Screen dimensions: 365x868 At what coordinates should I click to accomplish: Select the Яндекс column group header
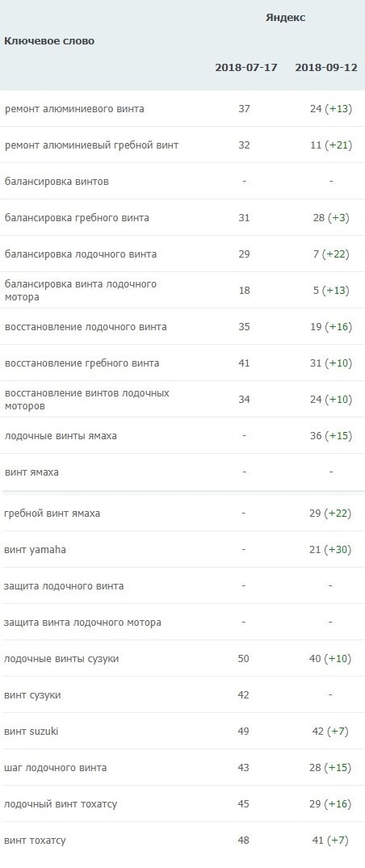pyautogui.click(x=285, y=17)
